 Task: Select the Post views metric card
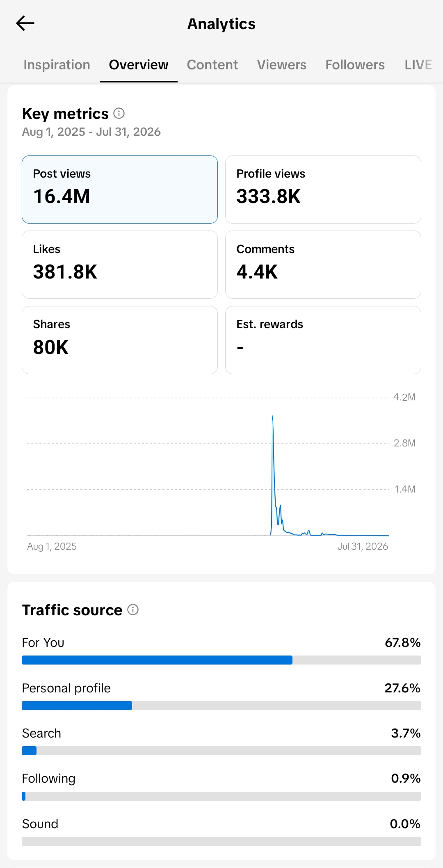(120, 190)
